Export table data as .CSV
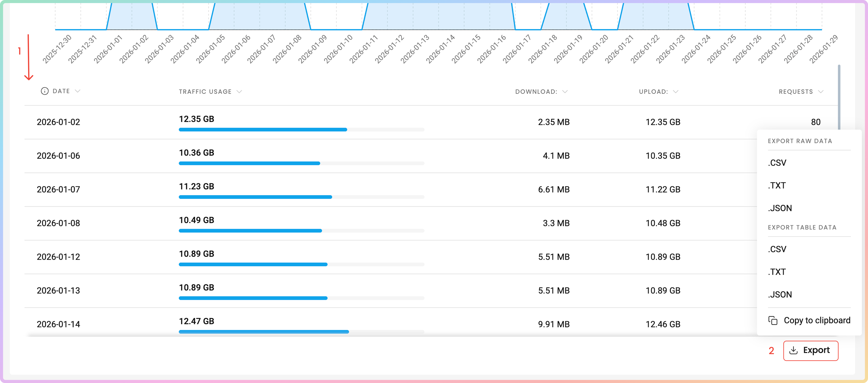Image resolution: width=868 pixels, height=383 pixels. coord(777,249)
